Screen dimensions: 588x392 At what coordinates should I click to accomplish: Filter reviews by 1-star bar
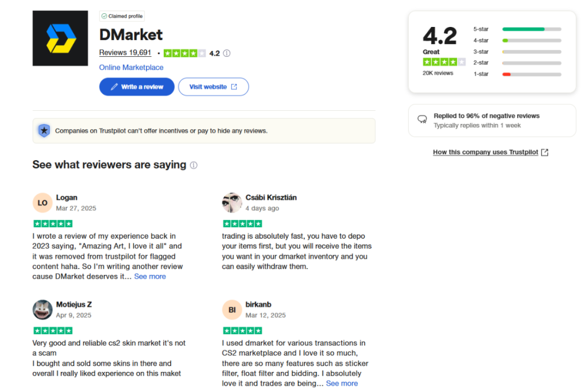pos(531,74)
